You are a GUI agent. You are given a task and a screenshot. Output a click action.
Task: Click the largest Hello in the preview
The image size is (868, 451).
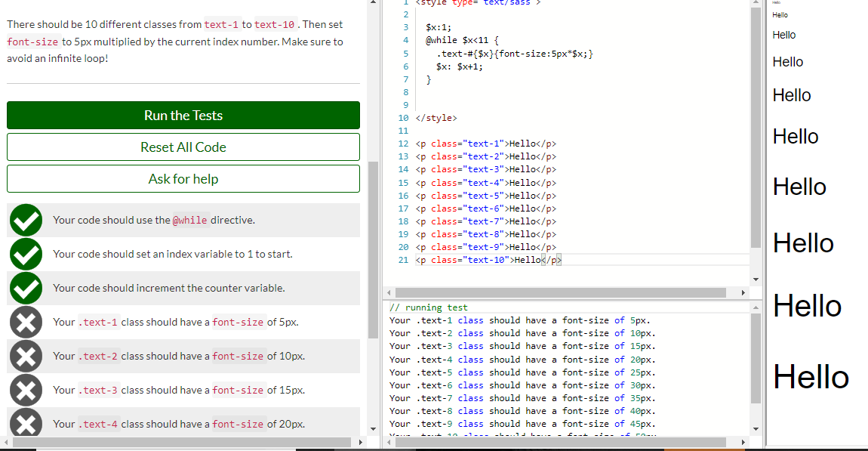[x=811, y=377]
